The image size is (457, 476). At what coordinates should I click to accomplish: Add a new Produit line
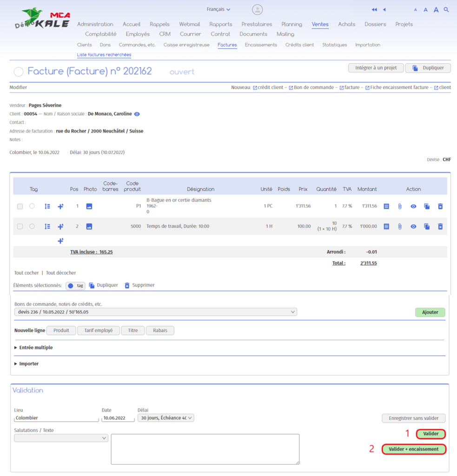61,331
